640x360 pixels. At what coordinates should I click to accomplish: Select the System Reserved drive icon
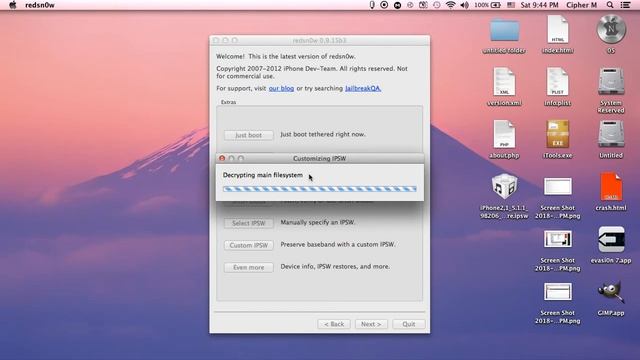[x=611, y=82]
